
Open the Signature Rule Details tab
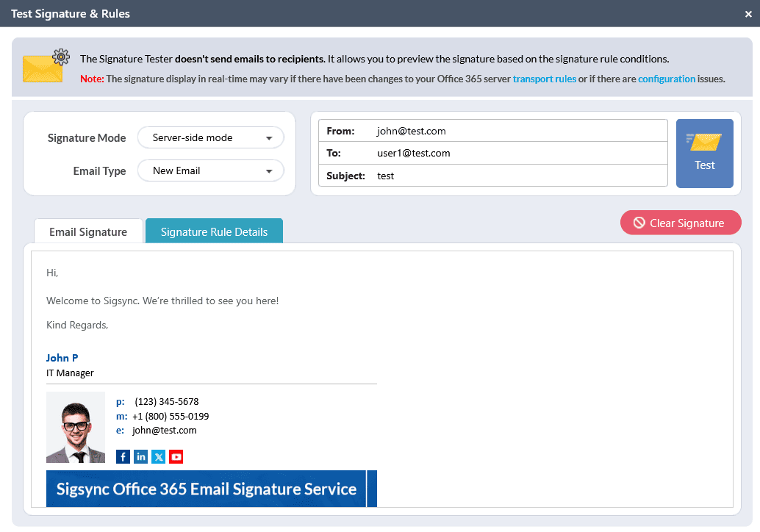214,231
